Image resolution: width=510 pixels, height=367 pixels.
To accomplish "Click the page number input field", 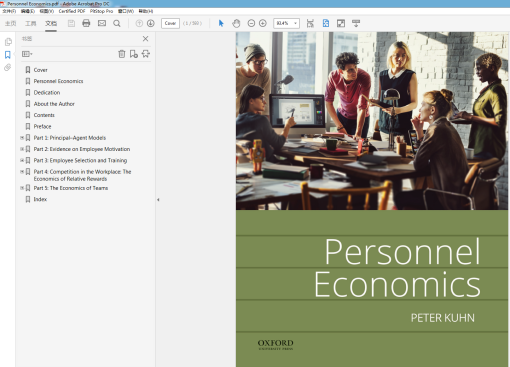I will (170, 23).
